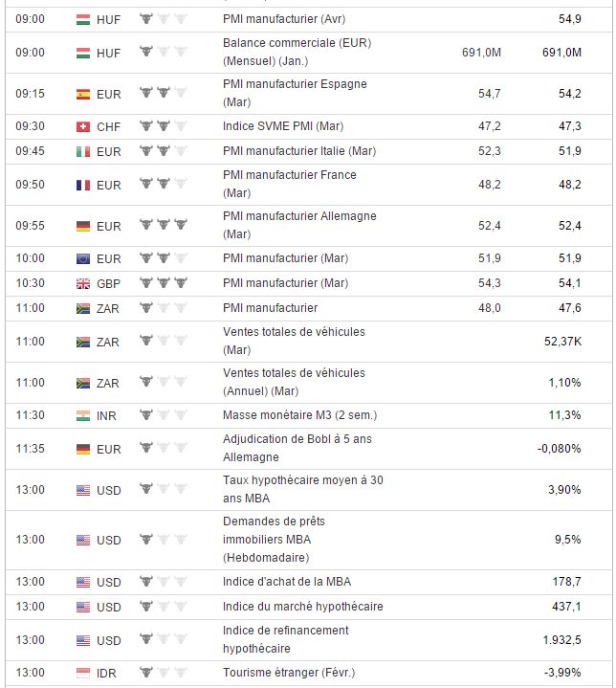Open the Indice de refinancement hypothécaire event
Image resolution: width=616 pixels, height=688 pixels.
[285, 639]
